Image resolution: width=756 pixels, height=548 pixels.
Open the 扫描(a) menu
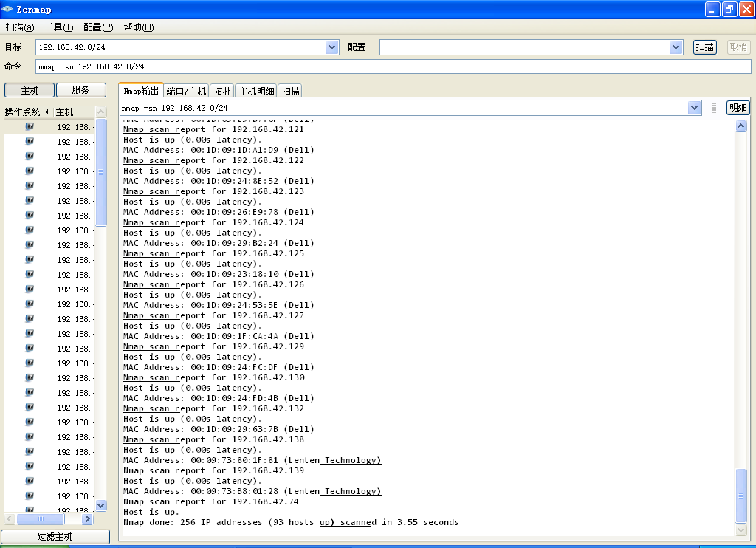[20, 27]
